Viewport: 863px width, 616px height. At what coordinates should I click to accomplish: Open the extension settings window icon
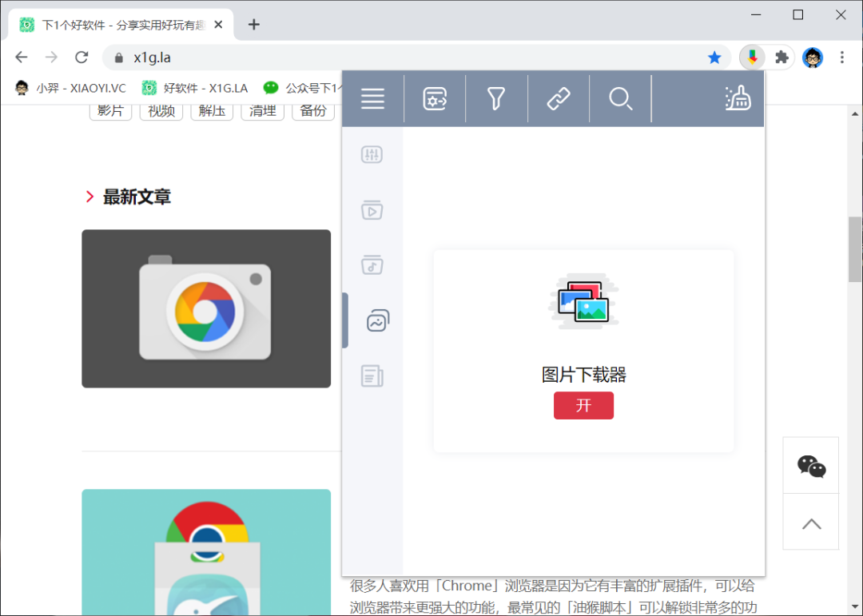tap(435, 99)
